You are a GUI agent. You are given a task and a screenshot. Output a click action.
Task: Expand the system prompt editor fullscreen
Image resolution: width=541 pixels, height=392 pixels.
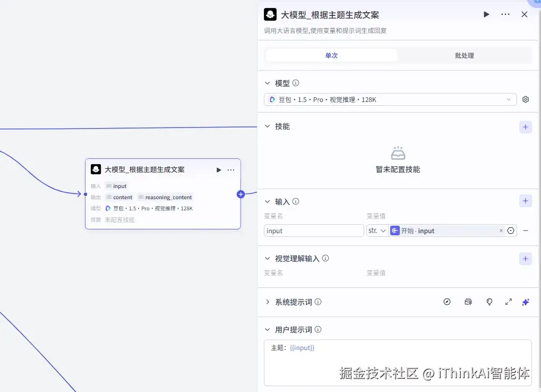(x=509, y=302)
